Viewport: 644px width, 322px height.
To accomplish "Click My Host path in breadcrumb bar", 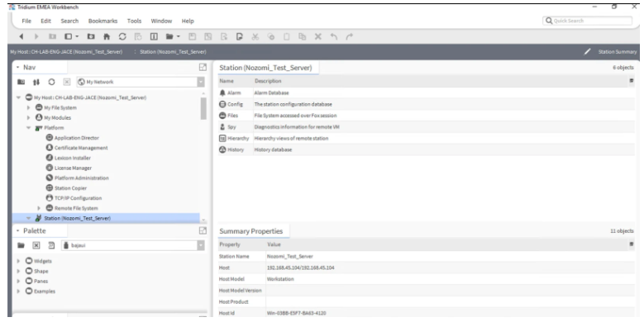I will click(66, 52).
